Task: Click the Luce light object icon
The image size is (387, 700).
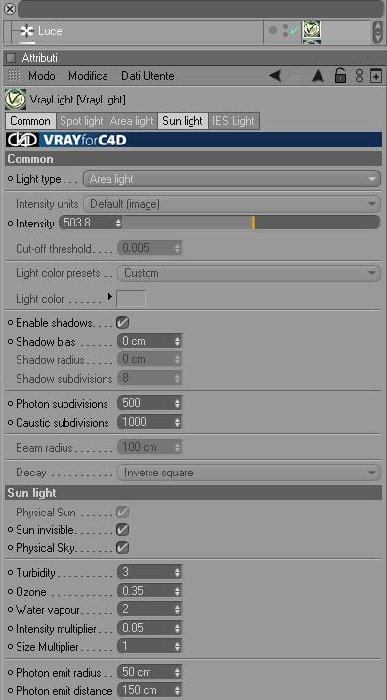Action: coord(27,31)
